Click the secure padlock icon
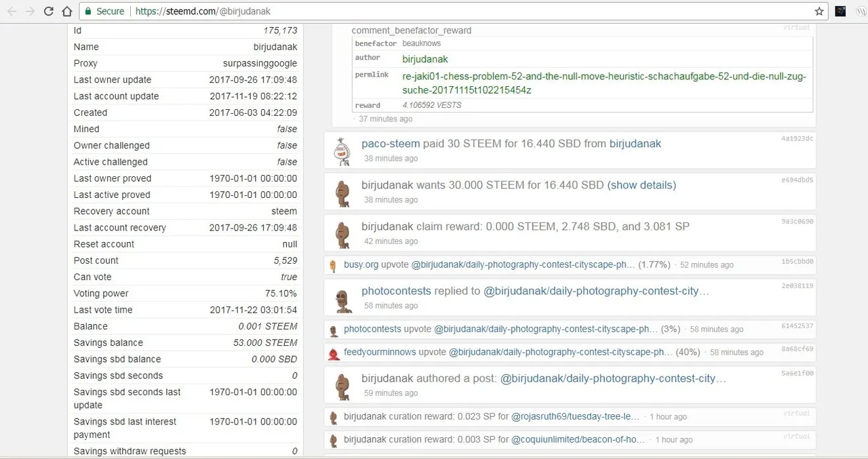868x459 pixels. click(88, 12)
